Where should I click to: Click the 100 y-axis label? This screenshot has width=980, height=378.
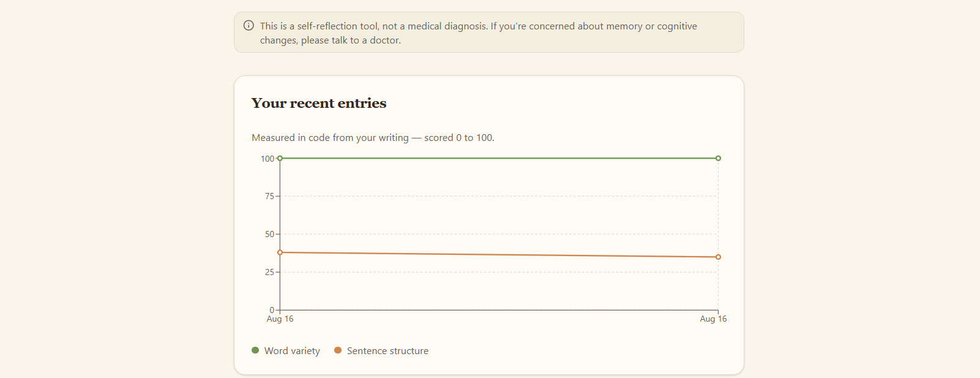[267, 159]
